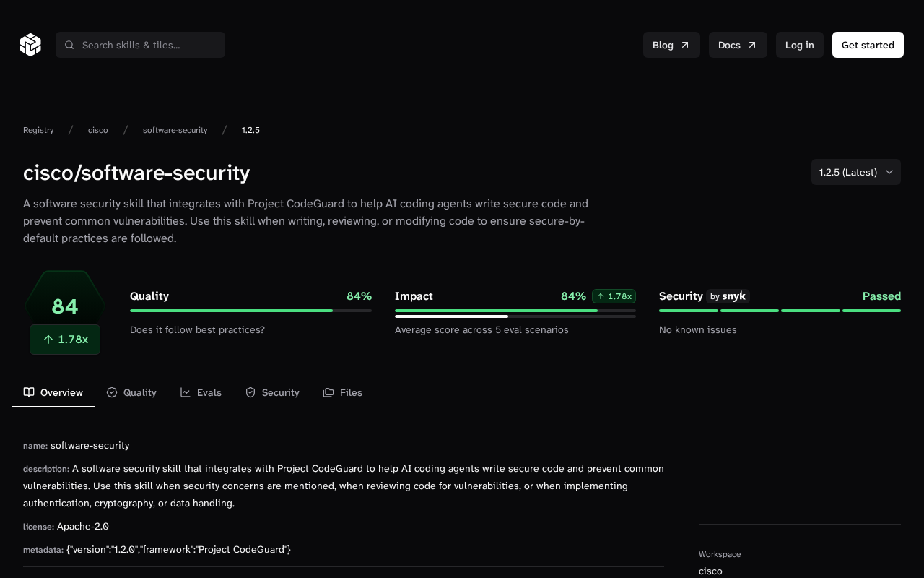Click the magnifier icon in search box
The width and height of the screenshot is (924, 578).
69,45
